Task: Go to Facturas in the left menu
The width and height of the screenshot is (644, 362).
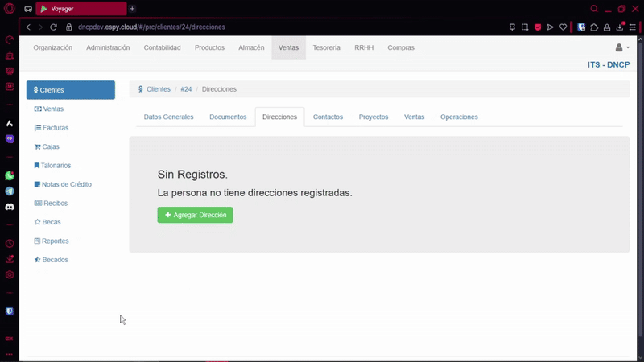Action: (x=55, y=128)
